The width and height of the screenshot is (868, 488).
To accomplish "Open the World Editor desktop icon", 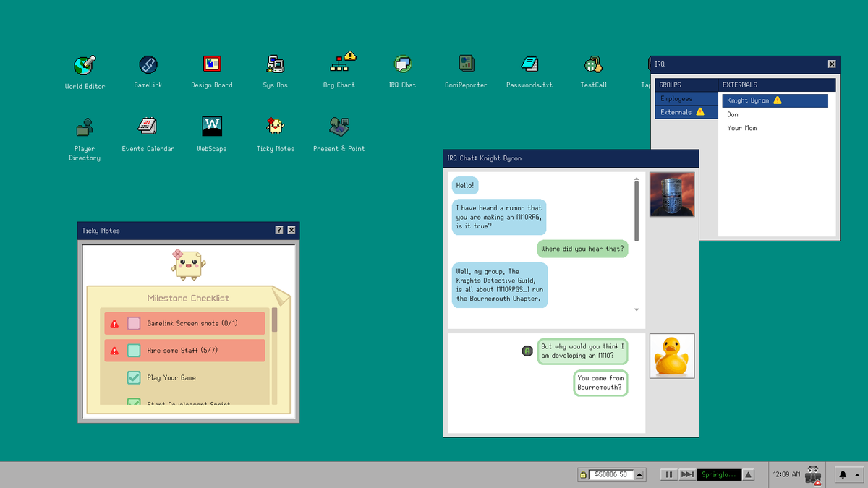I will coord(85,65).
